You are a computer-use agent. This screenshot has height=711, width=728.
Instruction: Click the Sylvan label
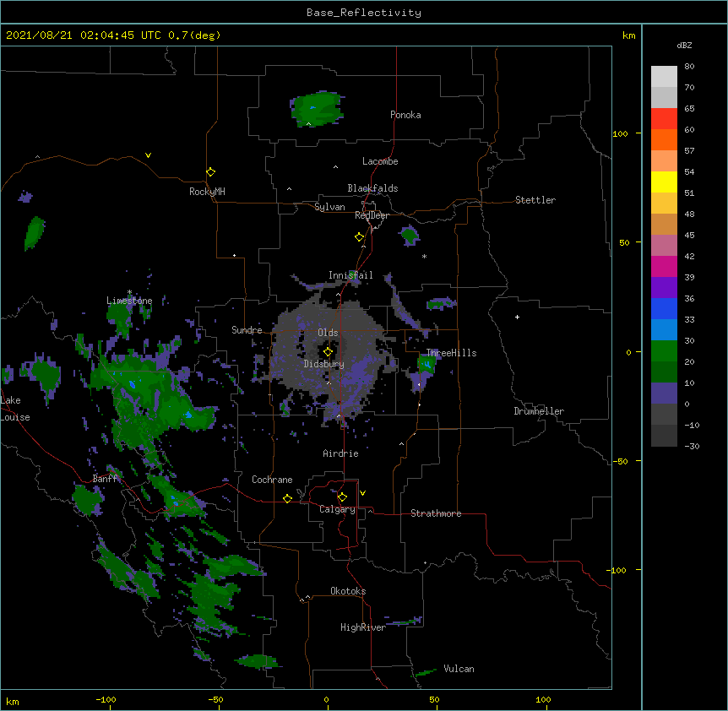(329, 207)
